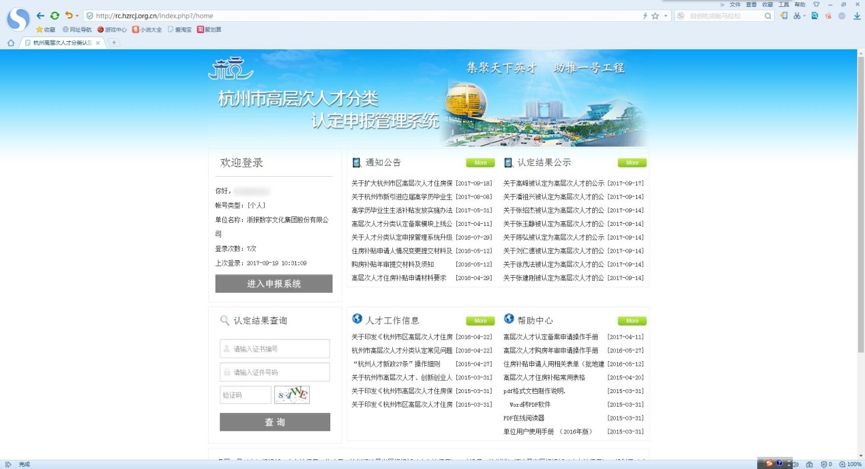
Task: Click the home icon beside the tabs
Action: (x=10, y=42)
